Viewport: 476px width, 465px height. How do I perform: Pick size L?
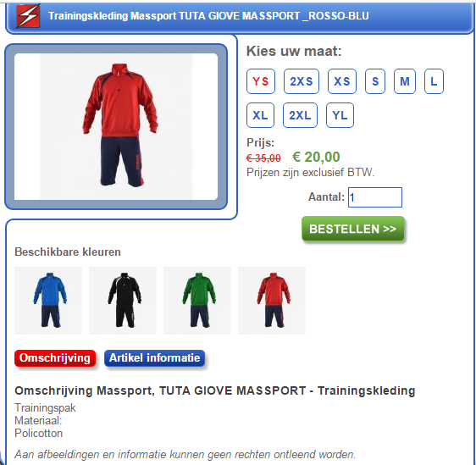(x=434, y=81)
